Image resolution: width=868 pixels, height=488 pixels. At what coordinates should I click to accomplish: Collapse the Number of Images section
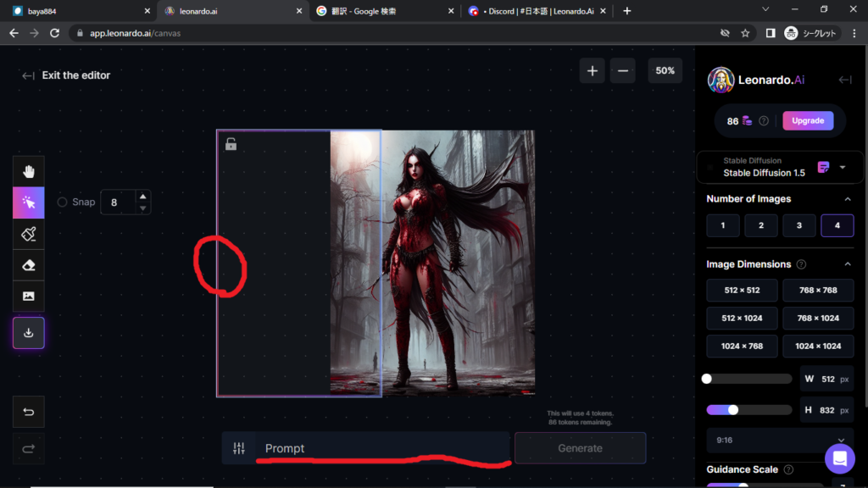[848, 199]
